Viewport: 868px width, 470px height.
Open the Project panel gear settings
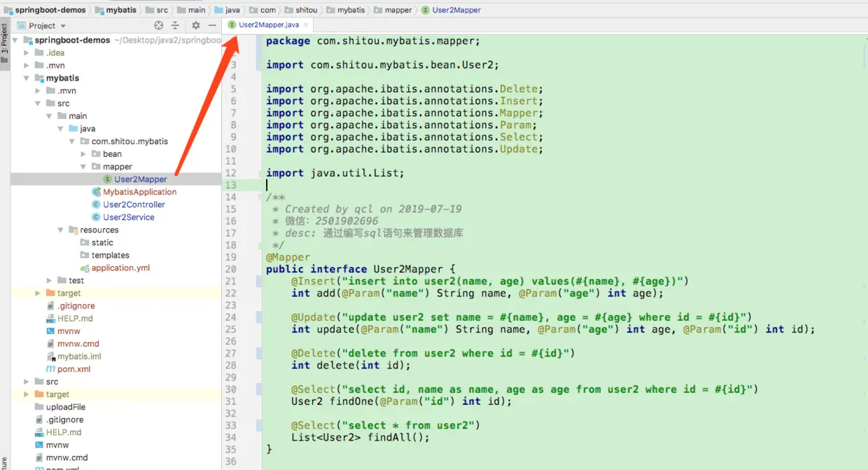point(196,25)
